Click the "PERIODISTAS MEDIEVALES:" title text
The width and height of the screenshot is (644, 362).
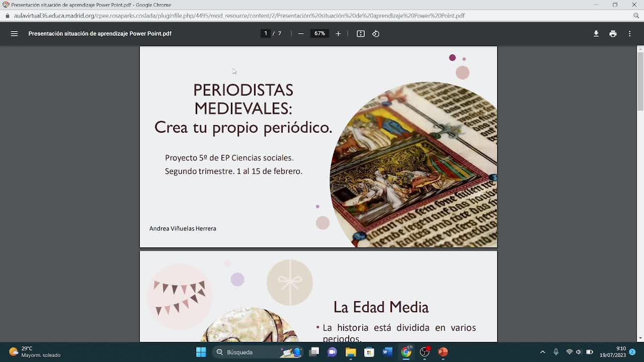243,99
